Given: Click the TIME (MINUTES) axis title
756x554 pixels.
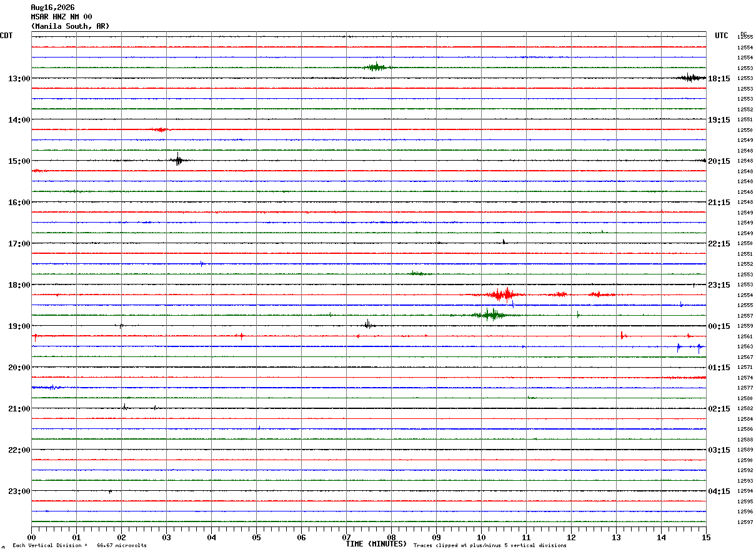Looking at the screenshot, I should pos(376,544).
